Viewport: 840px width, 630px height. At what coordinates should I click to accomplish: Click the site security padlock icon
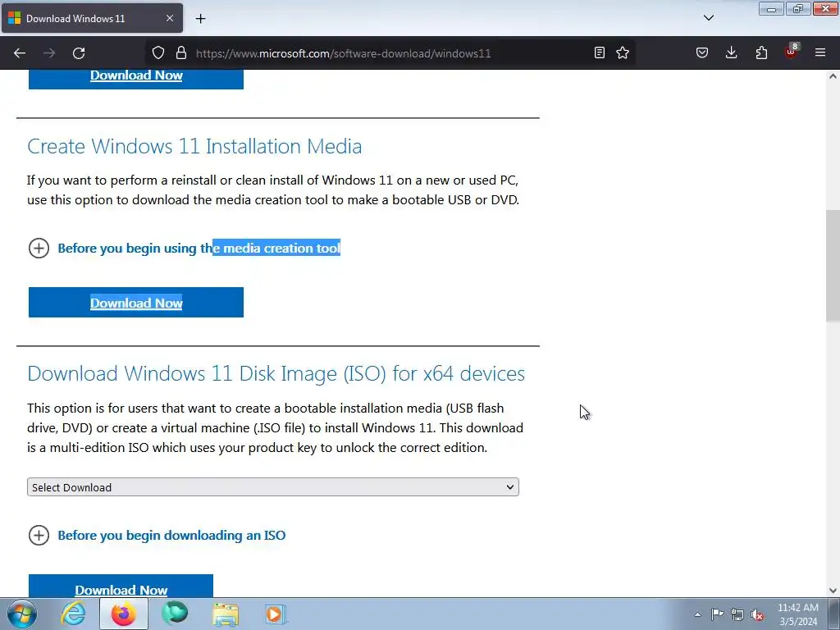click(181, 52)
